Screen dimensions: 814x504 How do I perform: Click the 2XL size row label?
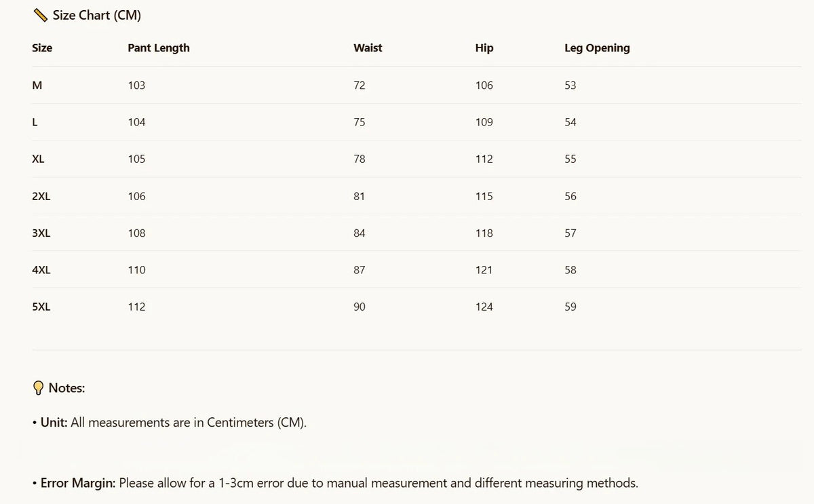click(41, 196)
